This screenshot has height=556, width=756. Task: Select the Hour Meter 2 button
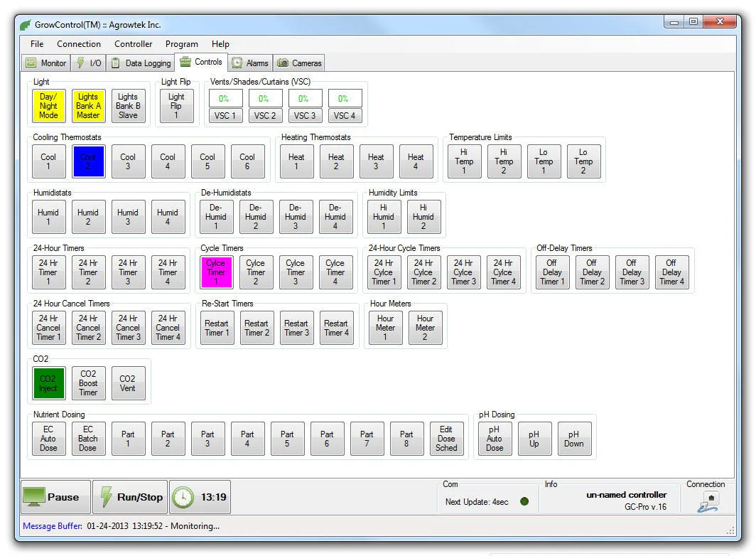425,328
